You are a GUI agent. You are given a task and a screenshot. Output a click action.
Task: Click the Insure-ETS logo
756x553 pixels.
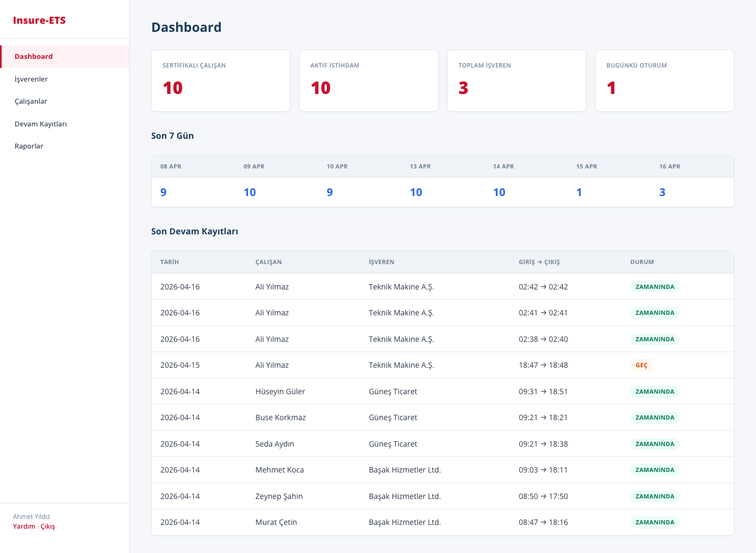[x=39, y=21]
